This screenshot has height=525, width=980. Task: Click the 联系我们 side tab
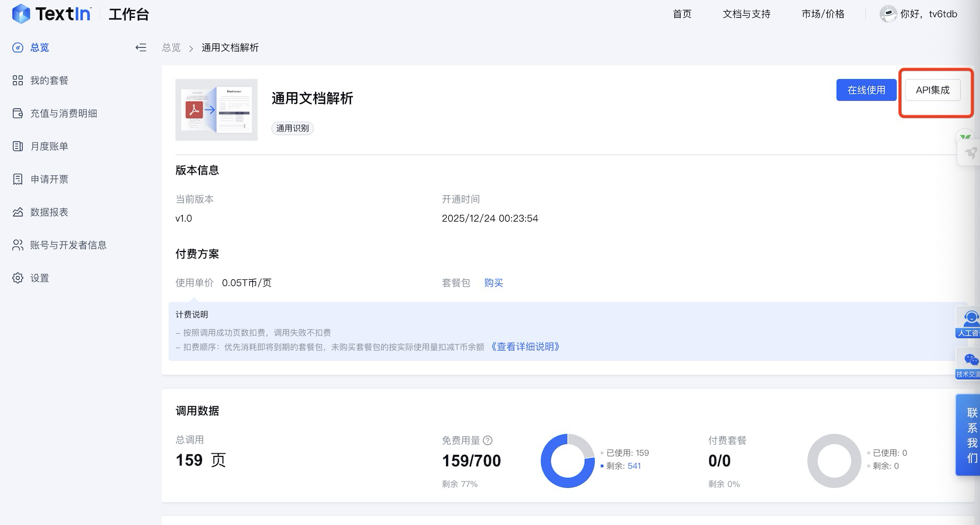968,435
